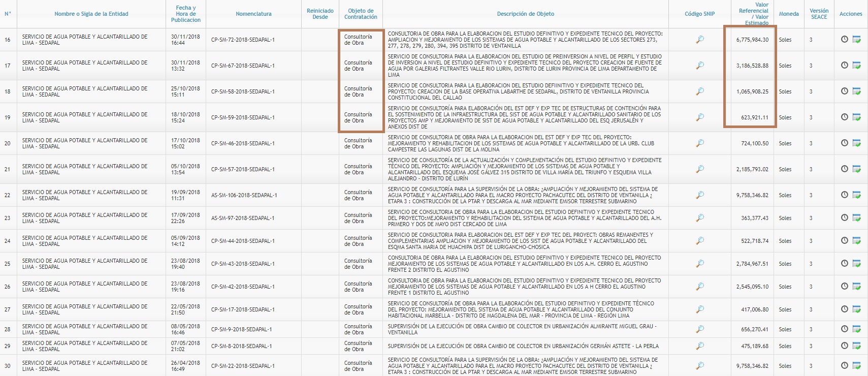
Task: Open the ficha icon for CP-SM-57-2018-SEDAPAL-1
Action: (x=856, y=169)
